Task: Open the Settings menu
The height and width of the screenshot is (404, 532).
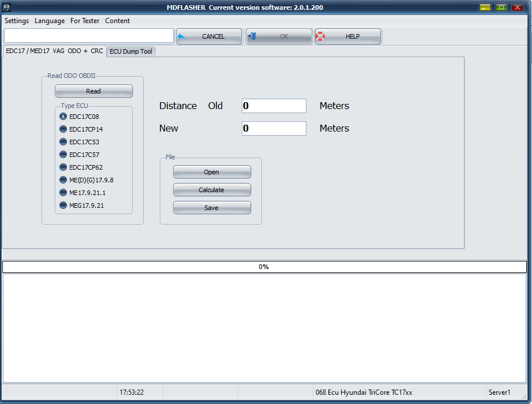Action: [x=17, y=21]
